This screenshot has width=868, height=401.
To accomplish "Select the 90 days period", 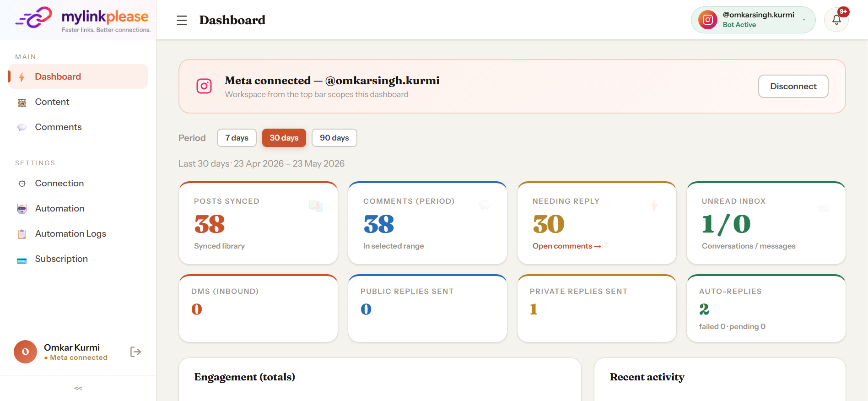I will (x=334, y=138).
